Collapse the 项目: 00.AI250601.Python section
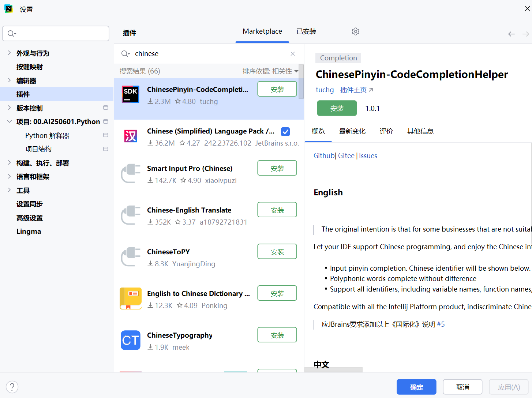The height and width of the screenshot is (398, 532). click(x=9, y=121)
